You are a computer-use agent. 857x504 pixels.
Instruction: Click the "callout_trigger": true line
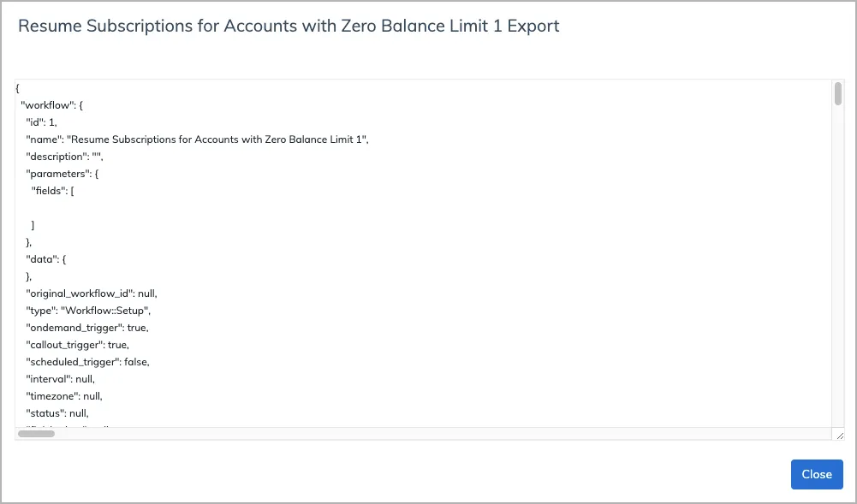pyautogui.click(x=78, y=345)
